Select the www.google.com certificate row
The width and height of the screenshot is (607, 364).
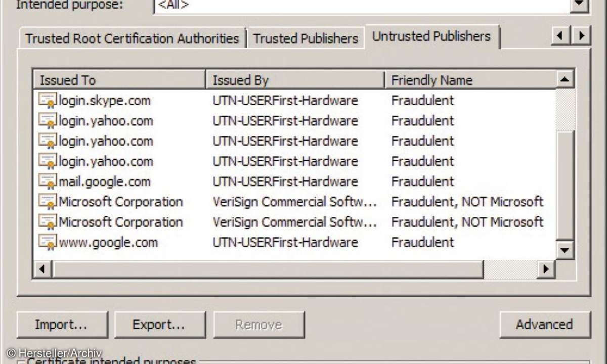pyautogui.click(x=295, y=242)
